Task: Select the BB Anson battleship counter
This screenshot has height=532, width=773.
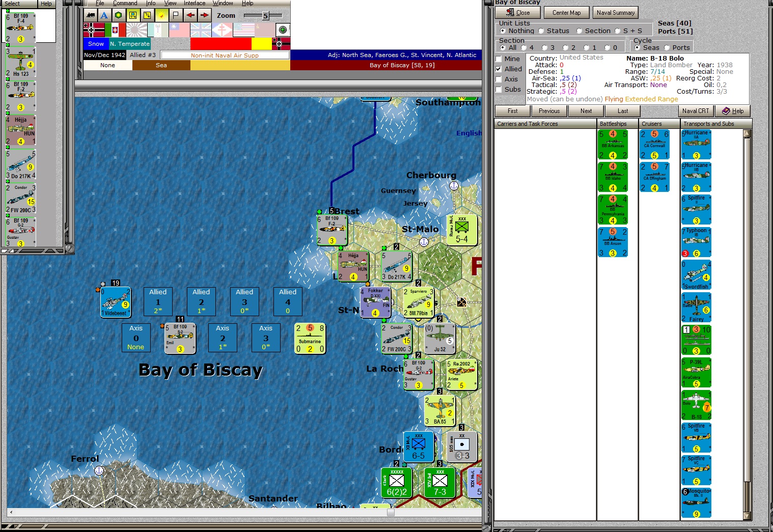Action: click(613, 242)
